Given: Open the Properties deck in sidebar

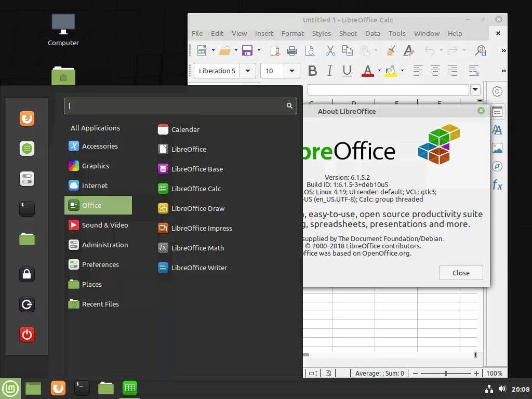Looking at the screenshot, I should click(x=497, y=112).
